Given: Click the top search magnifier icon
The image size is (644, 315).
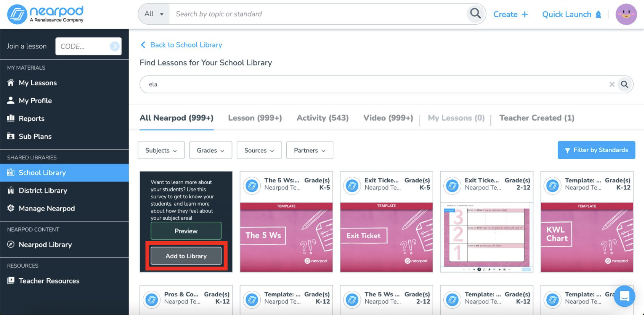Looking at the screenshot, I should point(475,14).
